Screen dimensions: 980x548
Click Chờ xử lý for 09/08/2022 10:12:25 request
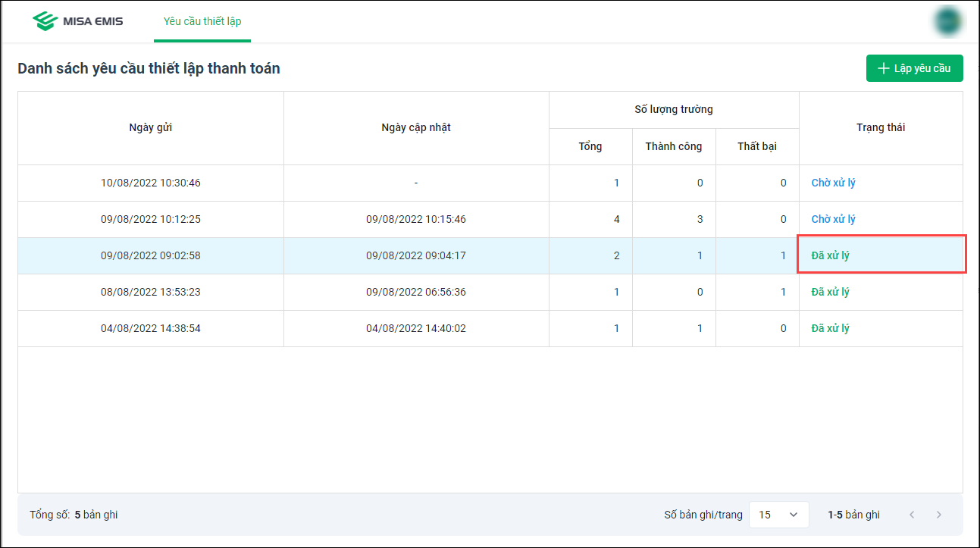pos(833,219)
